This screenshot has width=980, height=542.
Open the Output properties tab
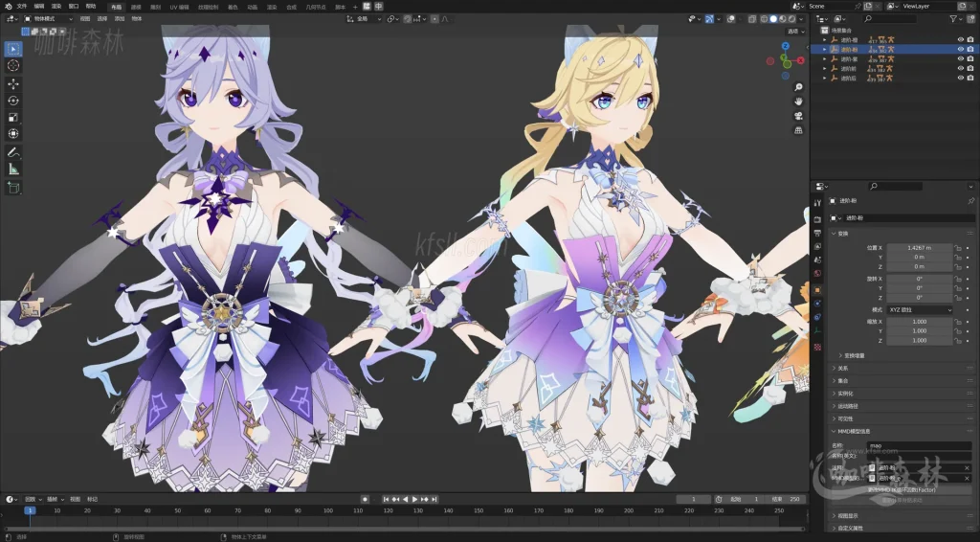(817, 233)
